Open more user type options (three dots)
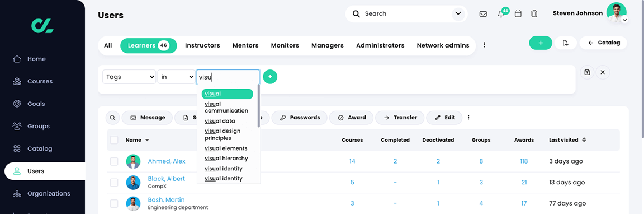The height and width of the screenshot is (214, 644). click(x=484, y=45)
